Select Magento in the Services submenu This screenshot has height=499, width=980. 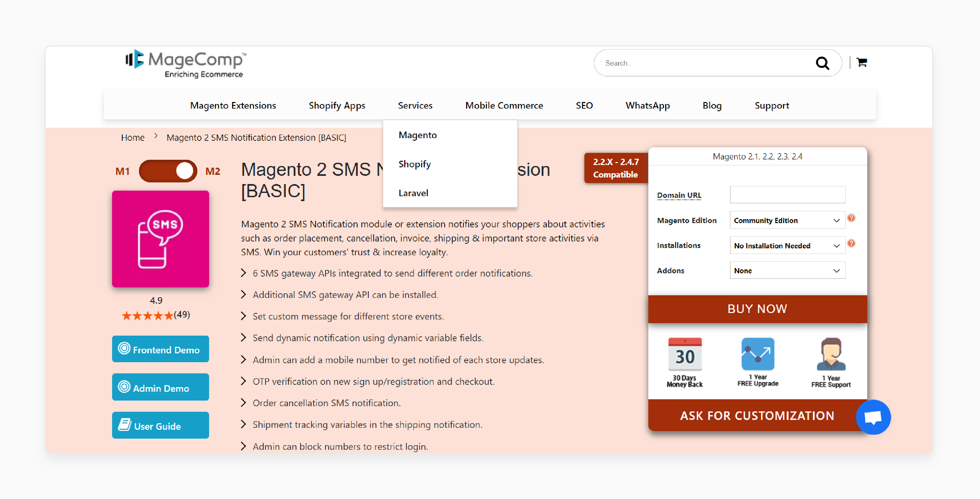(450, 135)
